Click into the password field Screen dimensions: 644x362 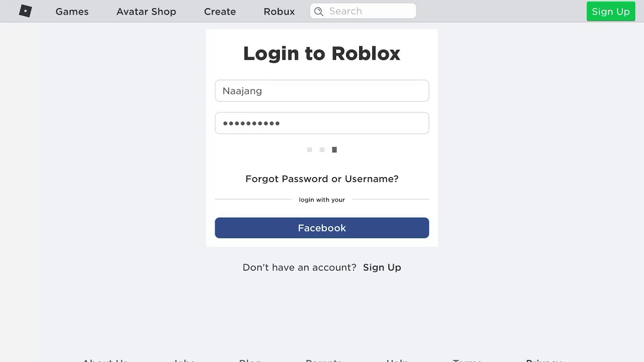322,123
